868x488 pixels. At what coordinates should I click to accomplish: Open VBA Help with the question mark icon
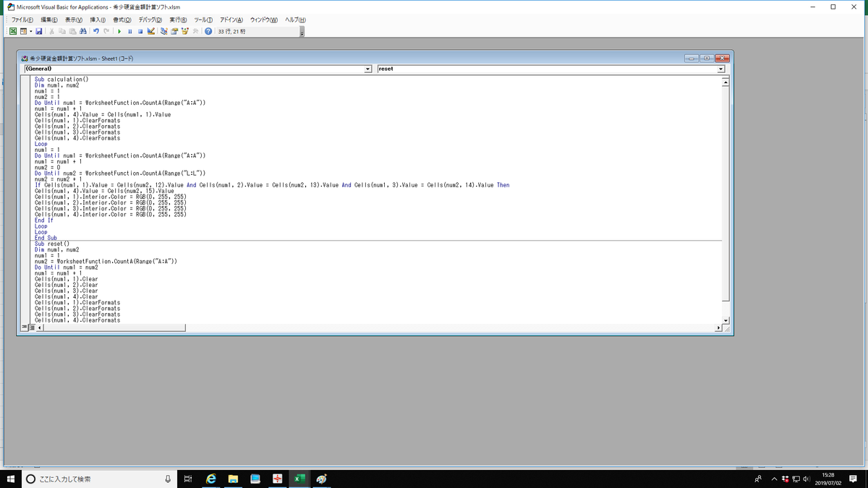(208, 31)
